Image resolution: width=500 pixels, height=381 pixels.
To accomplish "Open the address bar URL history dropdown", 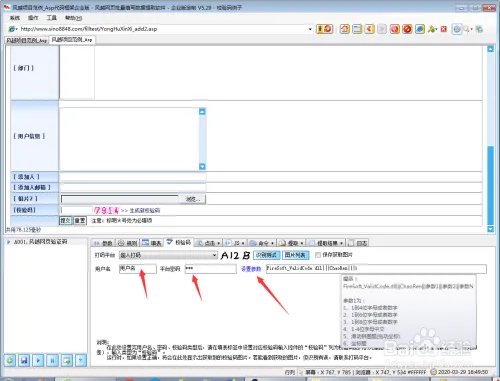I will click(x=310, y=29).
